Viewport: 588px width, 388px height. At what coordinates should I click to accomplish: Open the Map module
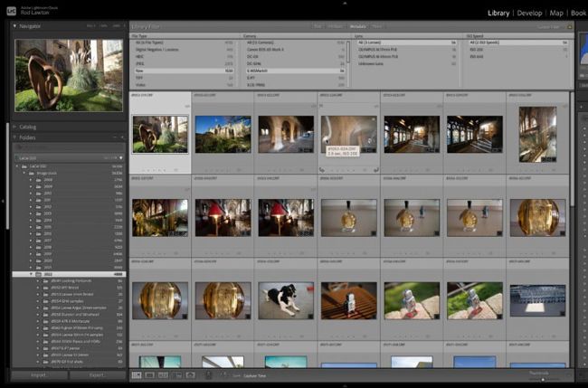coord(556,14)
